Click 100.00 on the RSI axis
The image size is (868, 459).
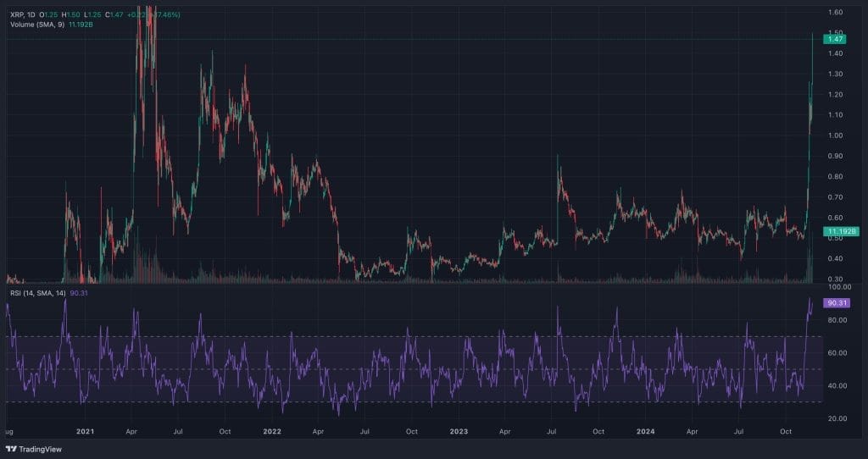click(x=840, y=288)
